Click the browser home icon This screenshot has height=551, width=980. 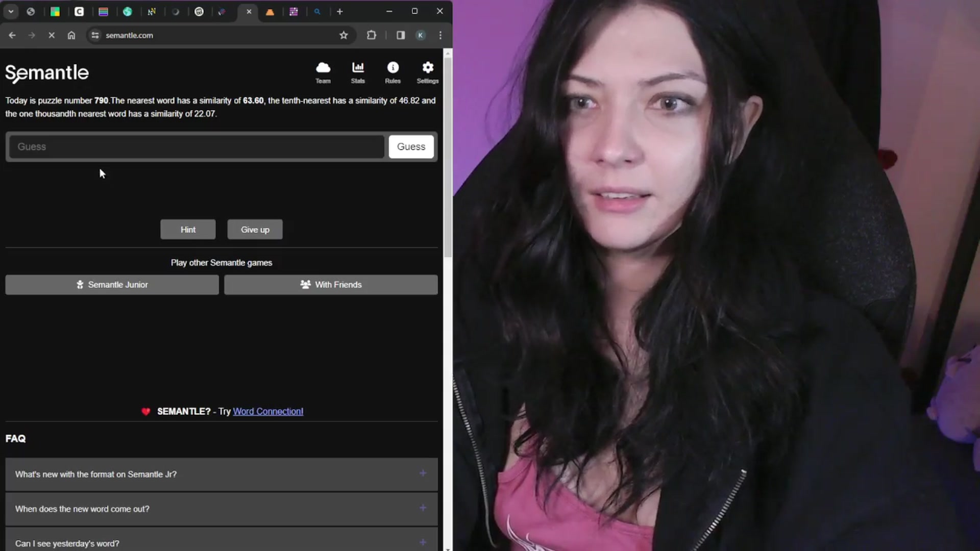71,35
